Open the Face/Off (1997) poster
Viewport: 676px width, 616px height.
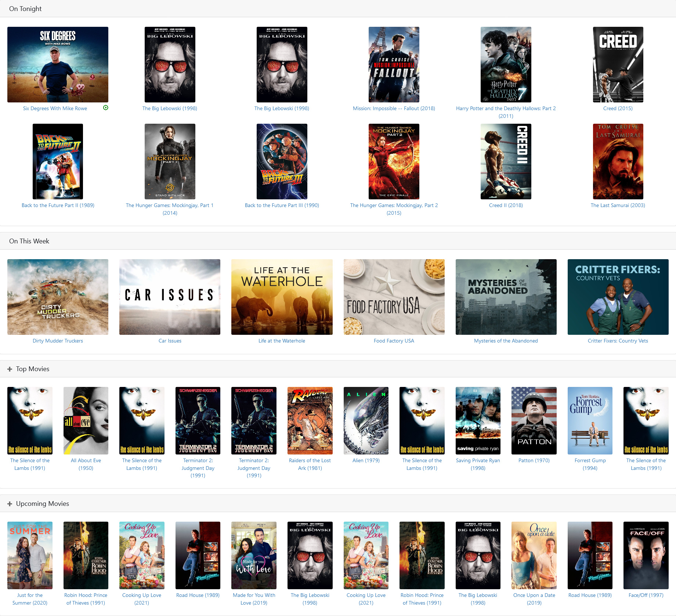646,555
